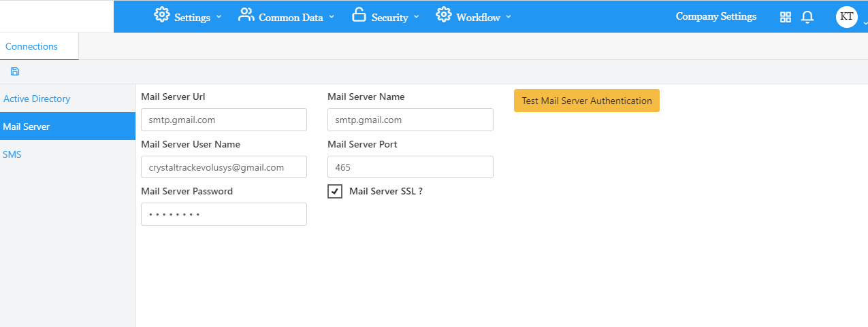Select SMS in the sidebar

click(12, 154)
